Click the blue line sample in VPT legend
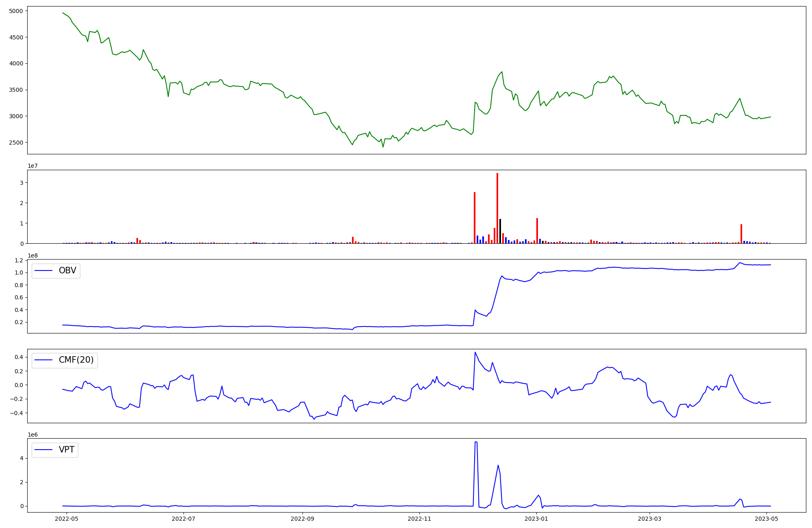Viewport: 812px width, 528px height. [x=44, y=450]
